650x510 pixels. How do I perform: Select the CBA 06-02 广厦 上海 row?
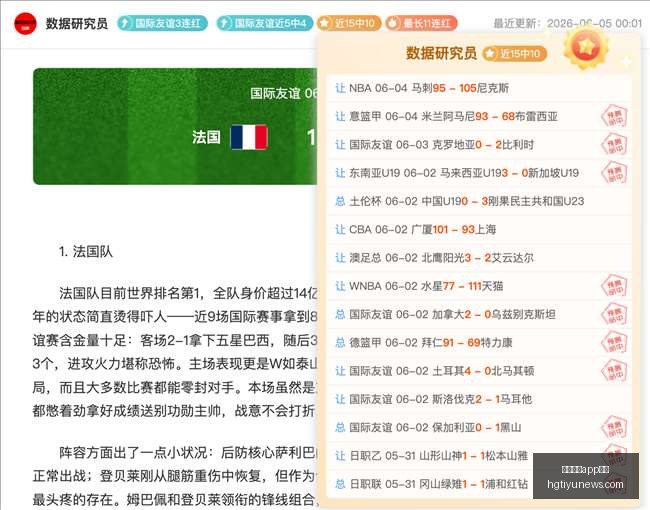(479, 230)
